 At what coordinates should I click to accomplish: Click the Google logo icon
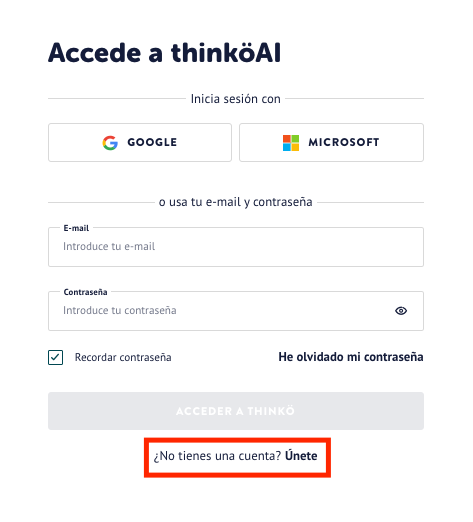point(110,143)
